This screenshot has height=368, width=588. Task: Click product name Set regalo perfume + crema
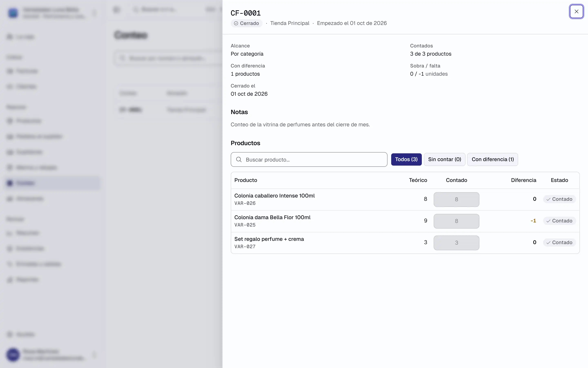269,239
